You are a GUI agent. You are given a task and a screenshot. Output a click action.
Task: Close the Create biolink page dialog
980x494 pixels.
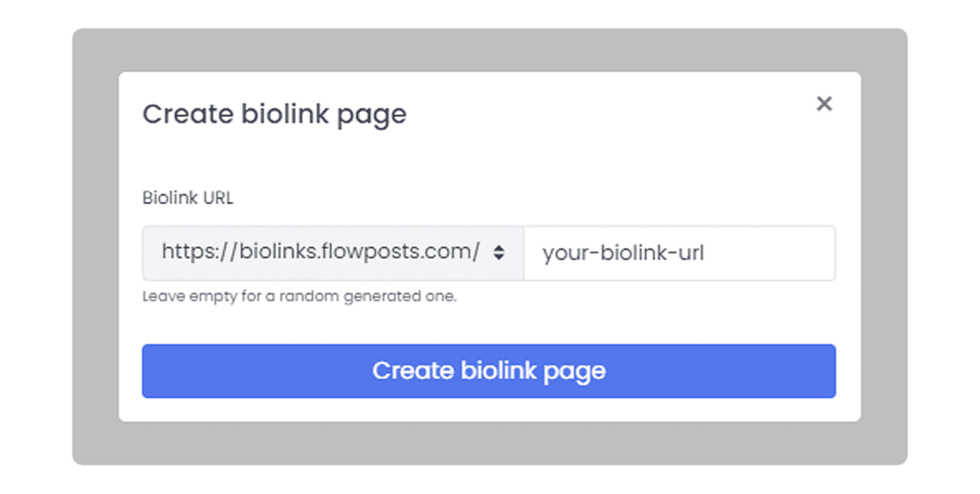coord(824,103)
